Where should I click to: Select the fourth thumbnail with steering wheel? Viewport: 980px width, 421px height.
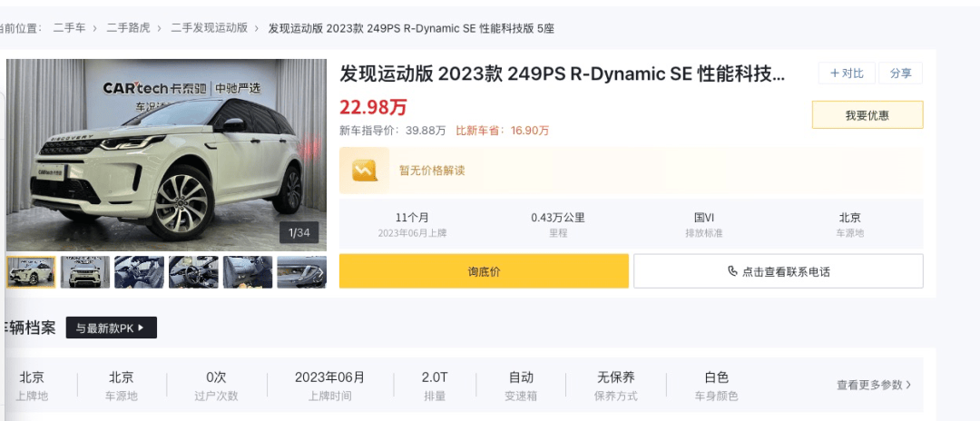pyautogui.click(x=193, y=271)
